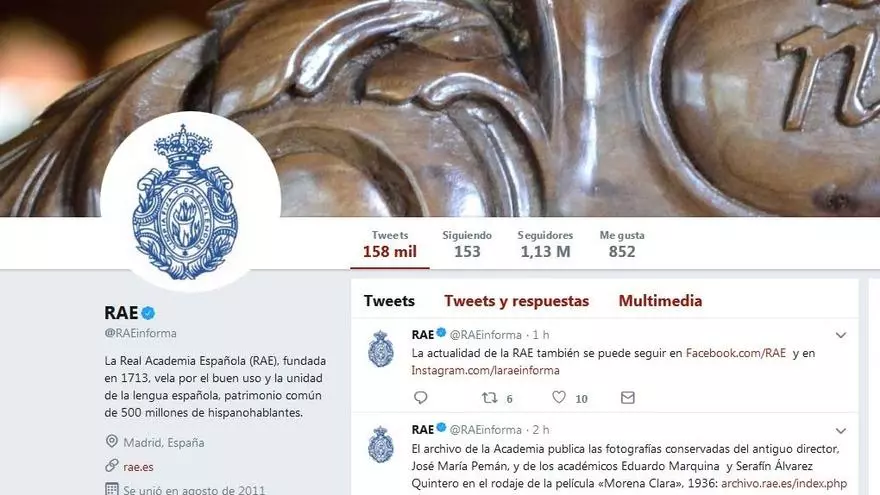
Task: View the Siguiendo 153 list
Action: [x=467, y=244]
